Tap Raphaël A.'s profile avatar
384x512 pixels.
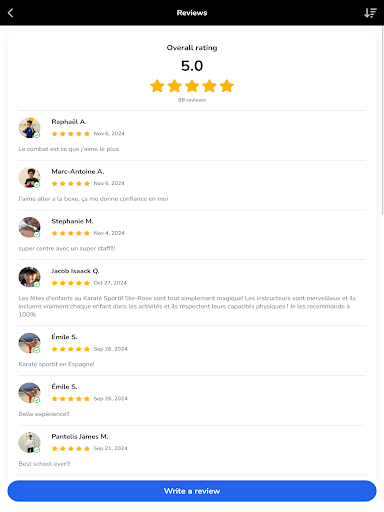pyautogui.click(x=29, y=128)
